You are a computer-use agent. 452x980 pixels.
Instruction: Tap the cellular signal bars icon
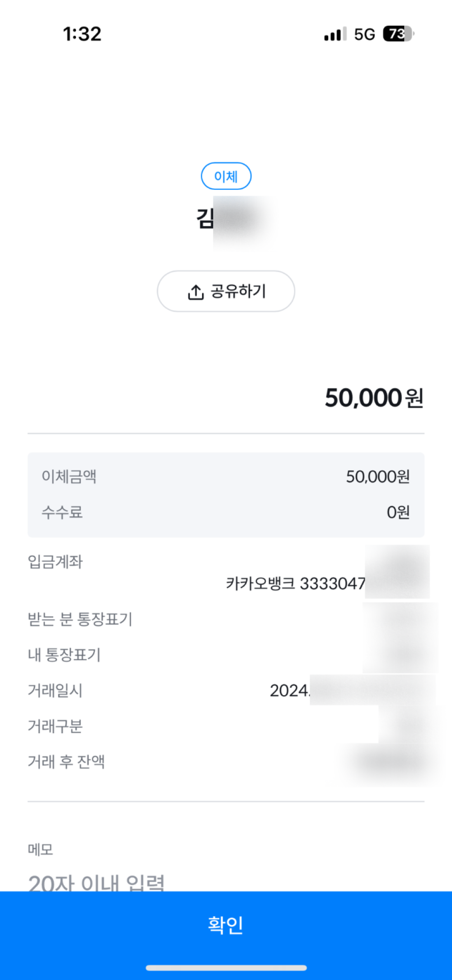[335, 34]
